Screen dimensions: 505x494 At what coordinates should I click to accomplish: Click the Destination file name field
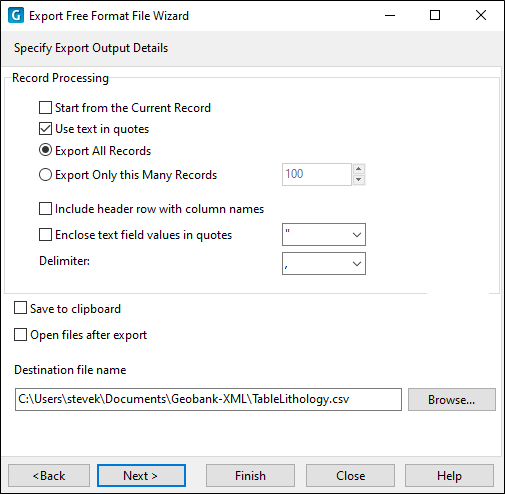tap(208, 399)
